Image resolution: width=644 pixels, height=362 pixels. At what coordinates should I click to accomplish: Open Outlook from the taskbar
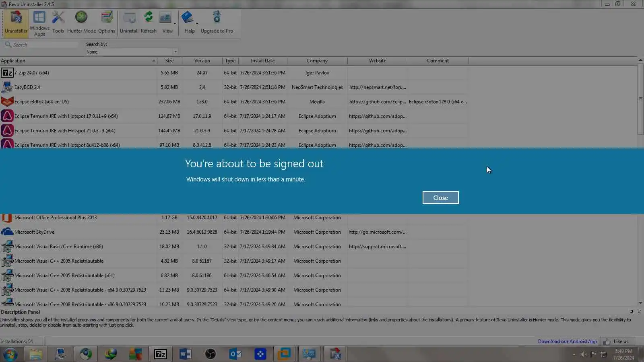(235, 354)
